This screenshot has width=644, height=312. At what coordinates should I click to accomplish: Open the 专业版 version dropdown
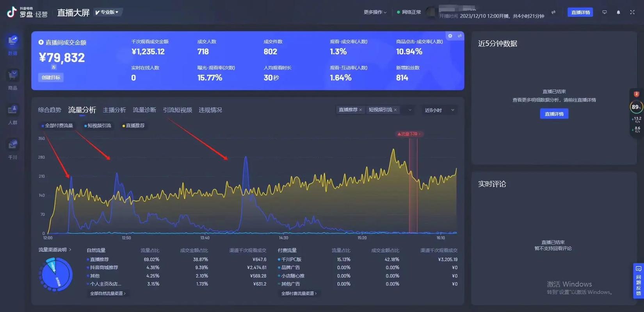point(107,12)
